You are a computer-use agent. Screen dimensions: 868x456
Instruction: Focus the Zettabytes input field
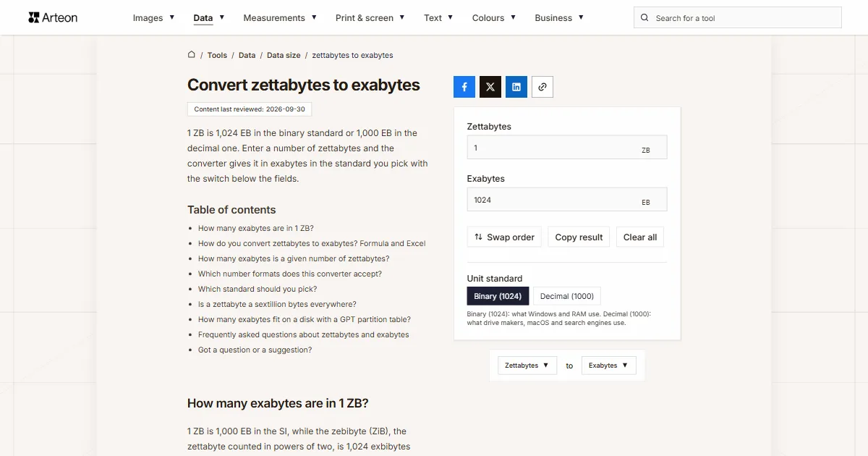[x=567, y=148]
